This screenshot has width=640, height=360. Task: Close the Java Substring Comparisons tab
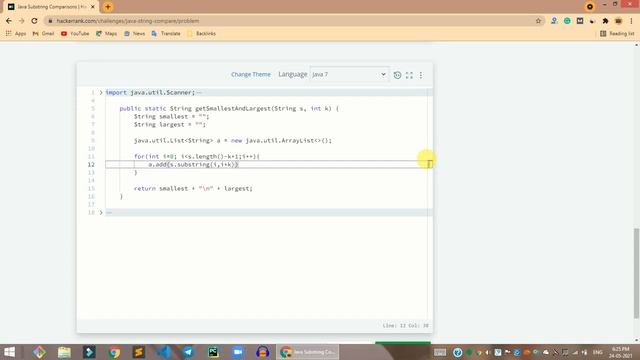(93, 7)
